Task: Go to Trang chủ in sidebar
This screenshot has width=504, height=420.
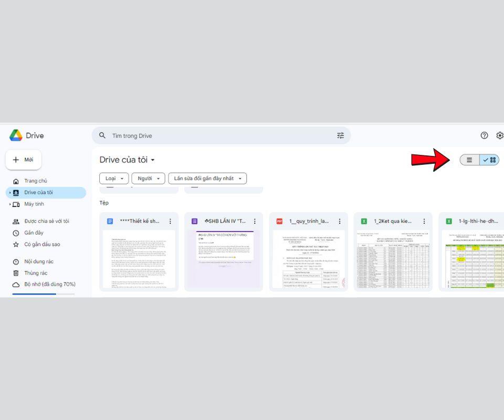Action: pos(36,181)
